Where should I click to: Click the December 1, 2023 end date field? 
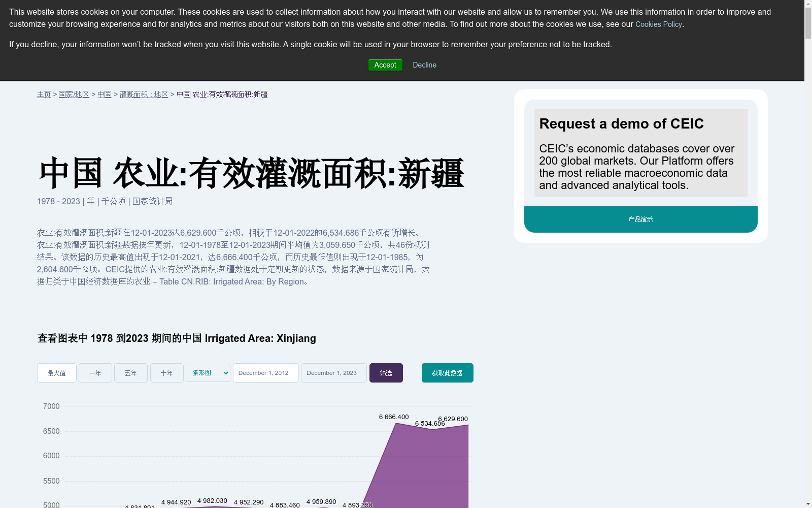click(334, 373)
